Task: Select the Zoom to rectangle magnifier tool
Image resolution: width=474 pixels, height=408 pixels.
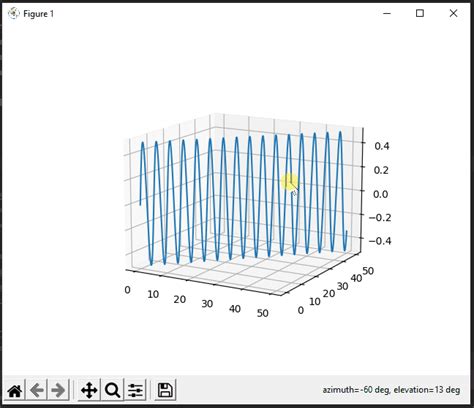Action: [x=112, y=390]
